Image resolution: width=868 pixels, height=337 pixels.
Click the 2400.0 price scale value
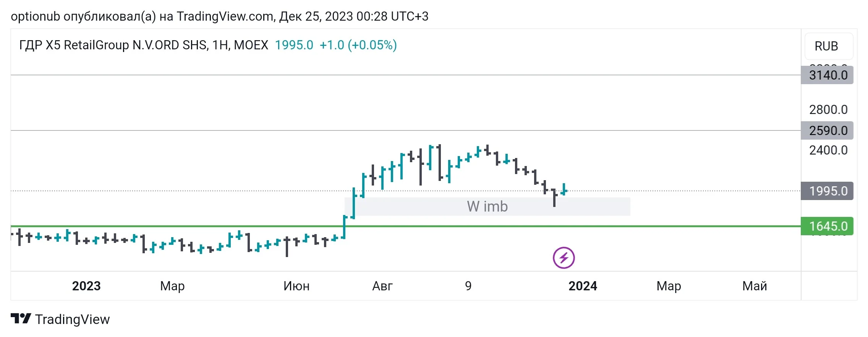tap(828, 150)
